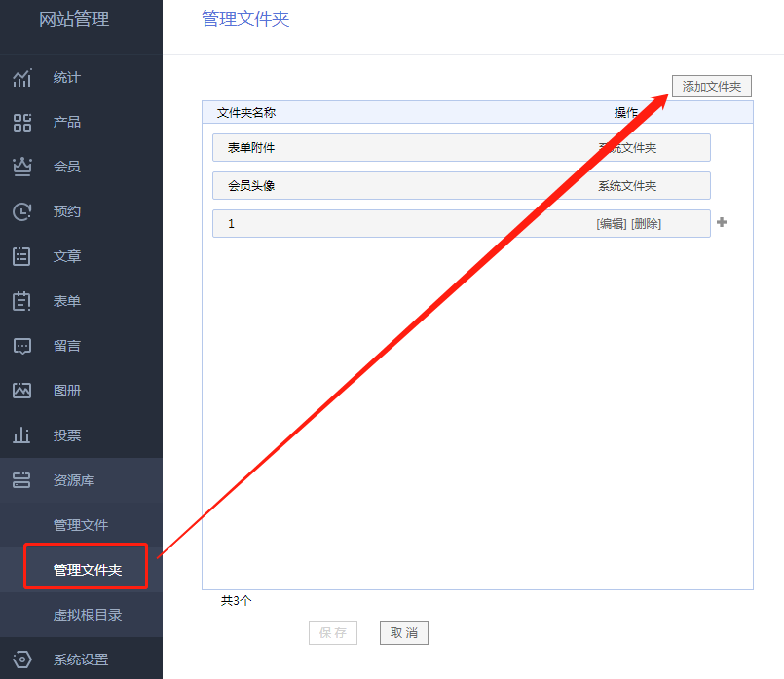Select the 系统设置 system settings icon
784x679 pixels.
pos(21,660)
